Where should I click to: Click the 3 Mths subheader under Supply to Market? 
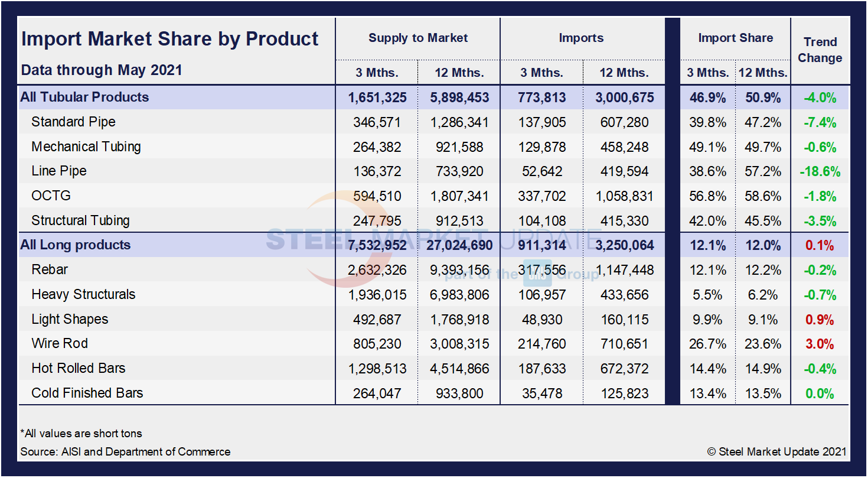point(376,72)
